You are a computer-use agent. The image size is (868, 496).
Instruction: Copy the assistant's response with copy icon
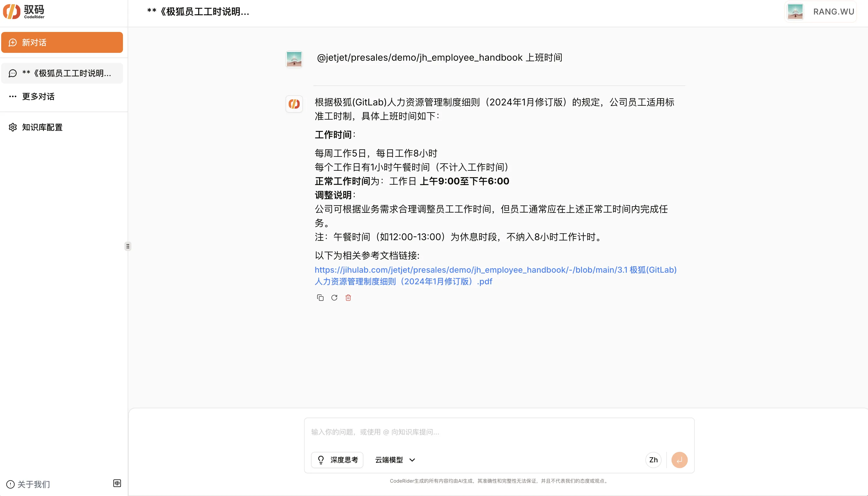tap(320, 298)
